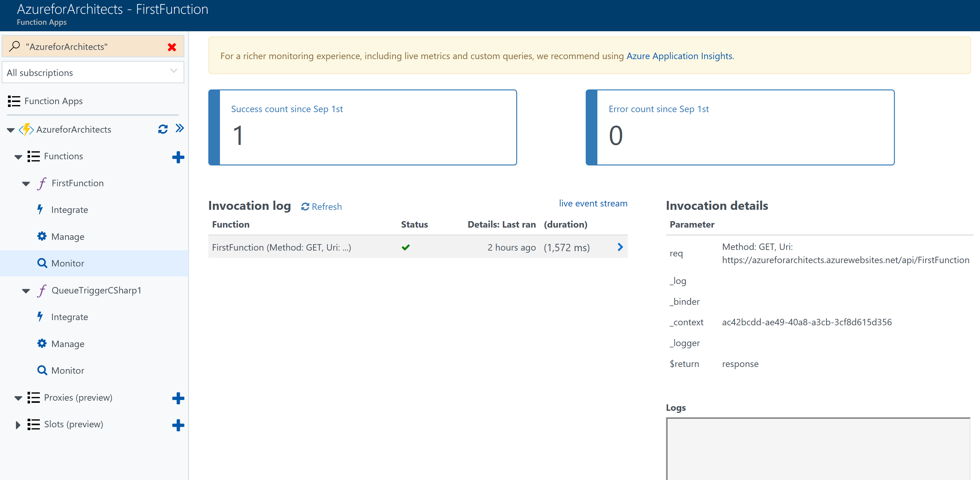Click the req parameter URL text
Image resolution: width=980 pixels, height=480 pixels.
pos(845,260)
